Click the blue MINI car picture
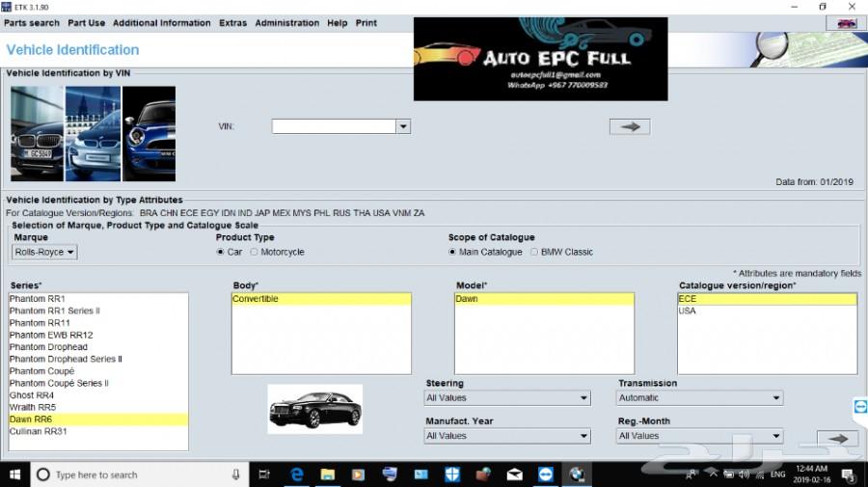The image size is (868, 487). tap(149, 133)
